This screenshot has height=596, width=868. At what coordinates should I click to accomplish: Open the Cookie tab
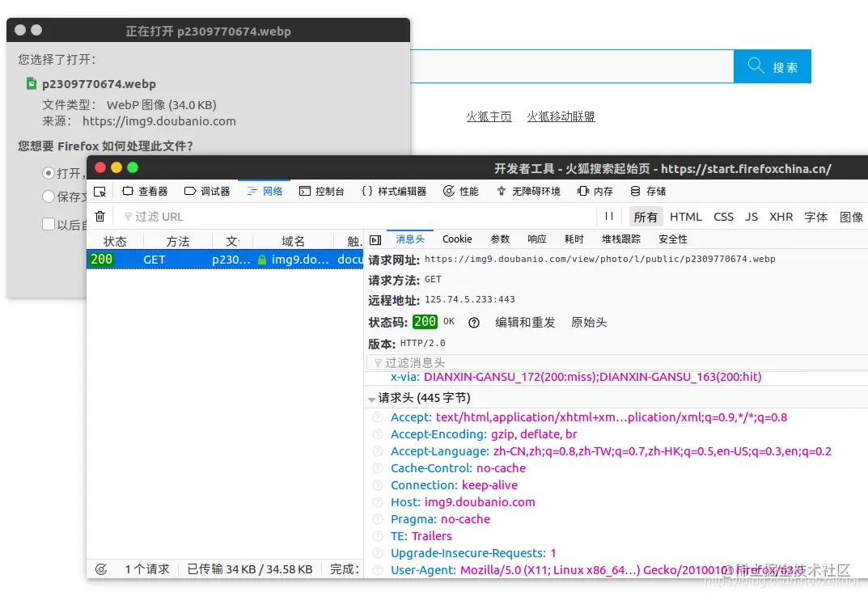457,239
